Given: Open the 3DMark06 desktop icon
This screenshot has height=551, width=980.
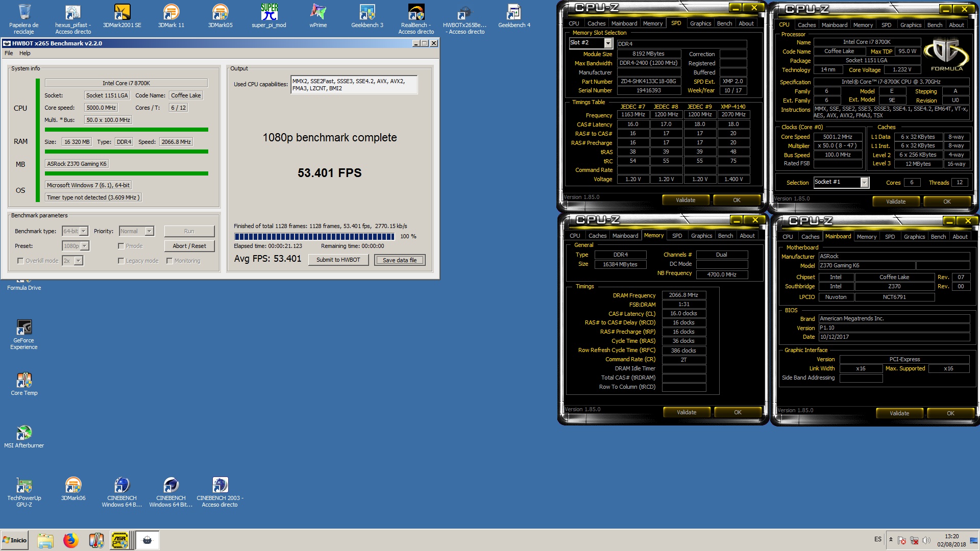Looking at the screenshot, I should point(73,489).
